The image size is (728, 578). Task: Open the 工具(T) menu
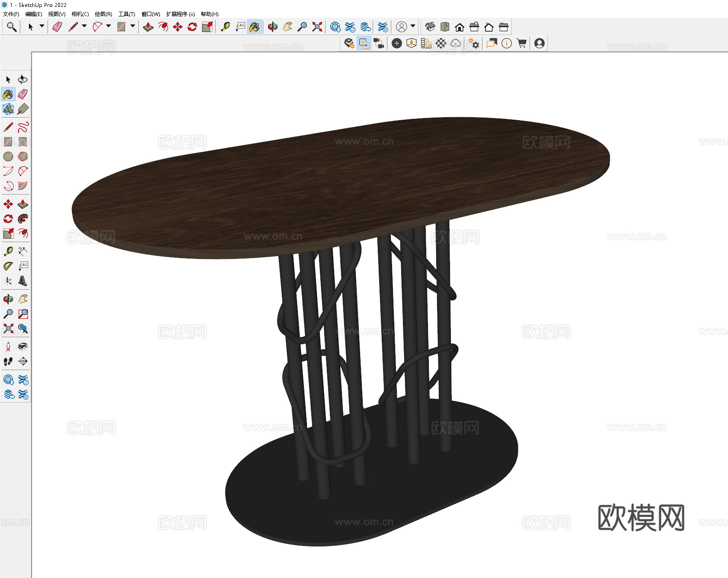click(x=127, y=14)
